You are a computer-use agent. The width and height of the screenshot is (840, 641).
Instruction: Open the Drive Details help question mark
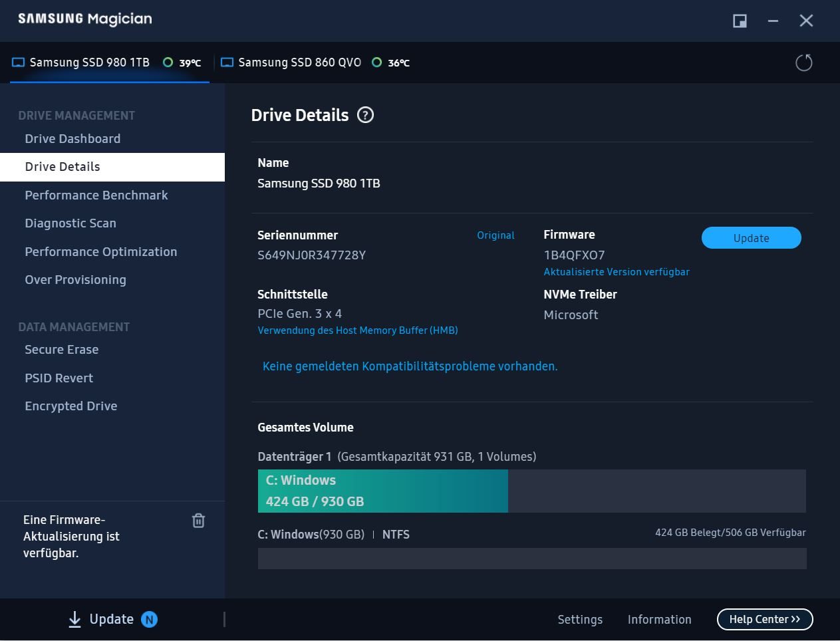click(x=365, y=115)
